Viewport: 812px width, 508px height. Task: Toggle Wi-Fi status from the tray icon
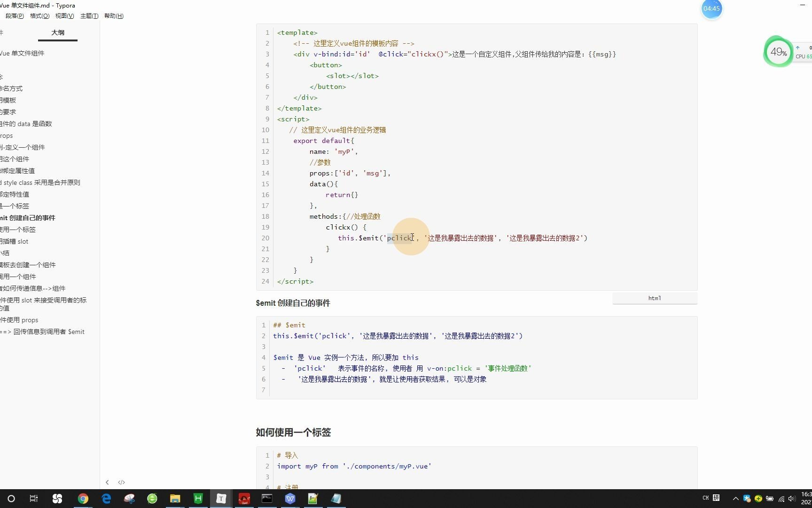781,499
